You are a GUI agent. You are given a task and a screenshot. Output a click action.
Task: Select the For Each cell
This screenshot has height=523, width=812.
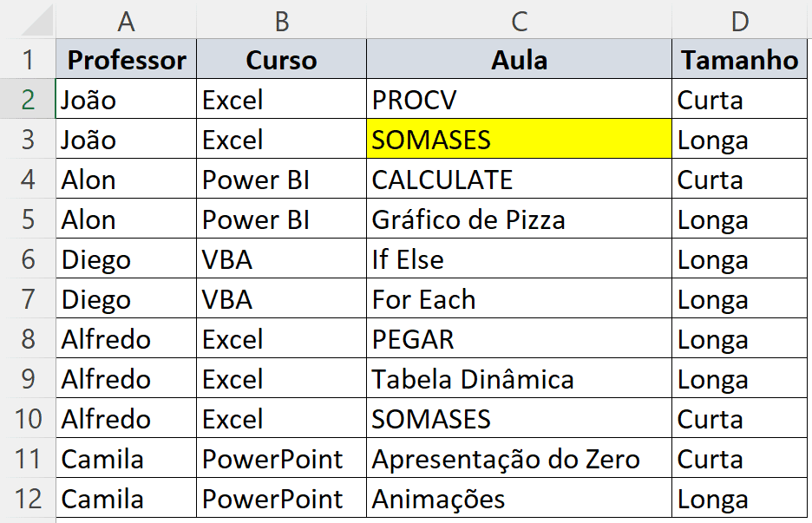pos(519,299)
